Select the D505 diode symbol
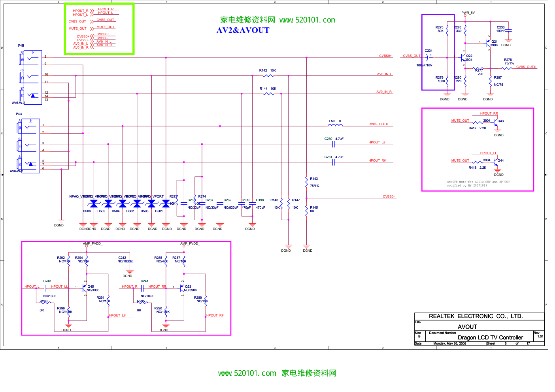 pos(108,204)
